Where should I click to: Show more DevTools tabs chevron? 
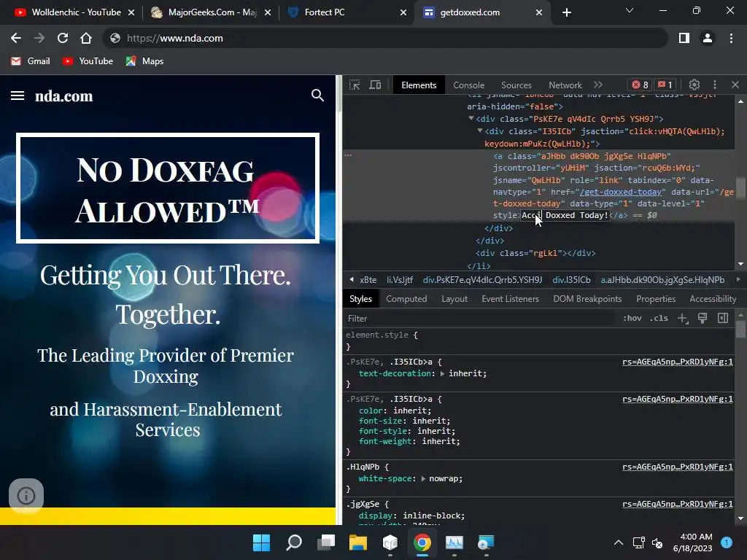pyautogui.click(x=598, y=85)
